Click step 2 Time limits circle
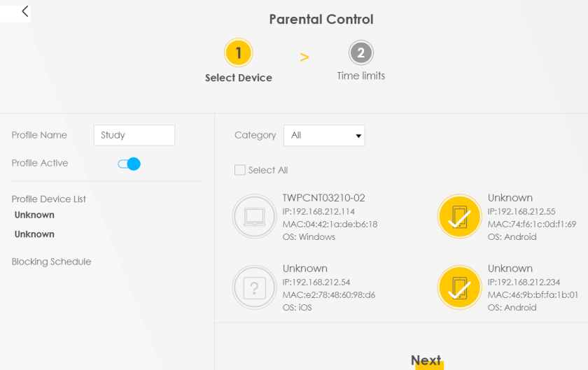Viewport: 588px width, 370px height. [x=360, y=52]
